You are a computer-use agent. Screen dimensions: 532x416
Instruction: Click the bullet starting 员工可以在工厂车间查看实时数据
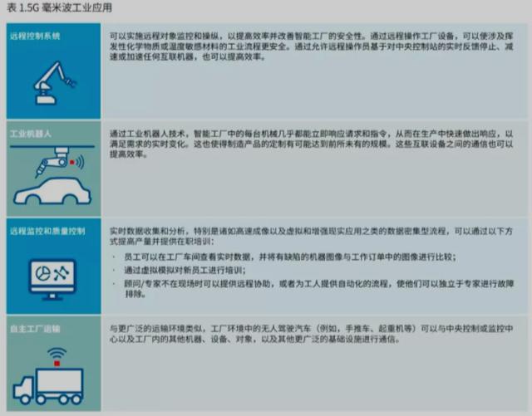coord(290,257)
